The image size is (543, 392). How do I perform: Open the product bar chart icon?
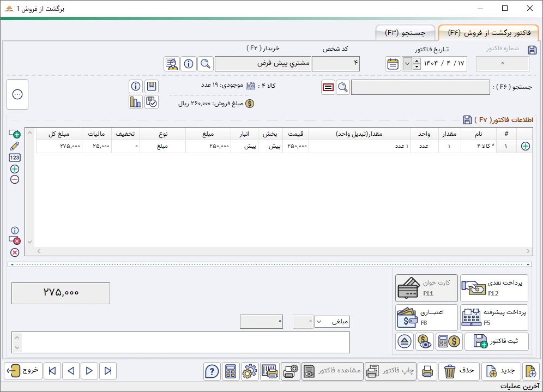136,102
